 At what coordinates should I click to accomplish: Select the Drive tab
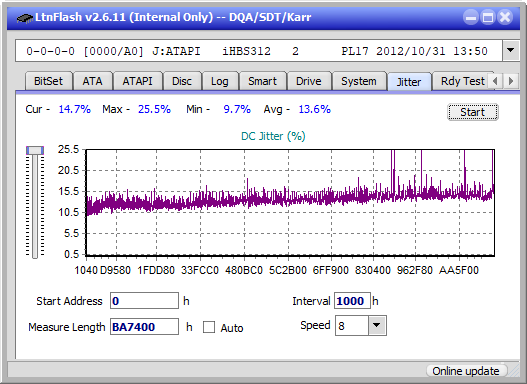coord(309,81)
